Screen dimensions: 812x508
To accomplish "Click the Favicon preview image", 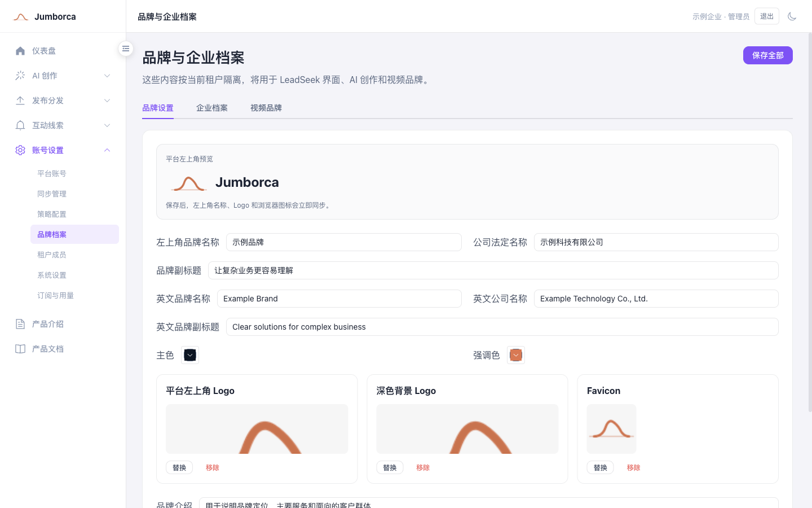I will tap(612, 429).
